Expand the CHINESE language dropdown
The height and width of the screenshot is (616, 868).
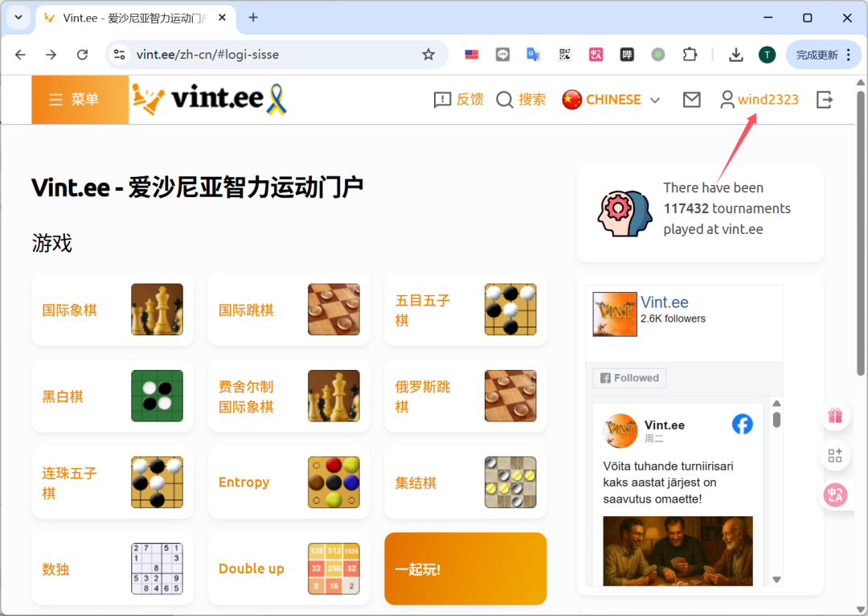tap(611, 100)
